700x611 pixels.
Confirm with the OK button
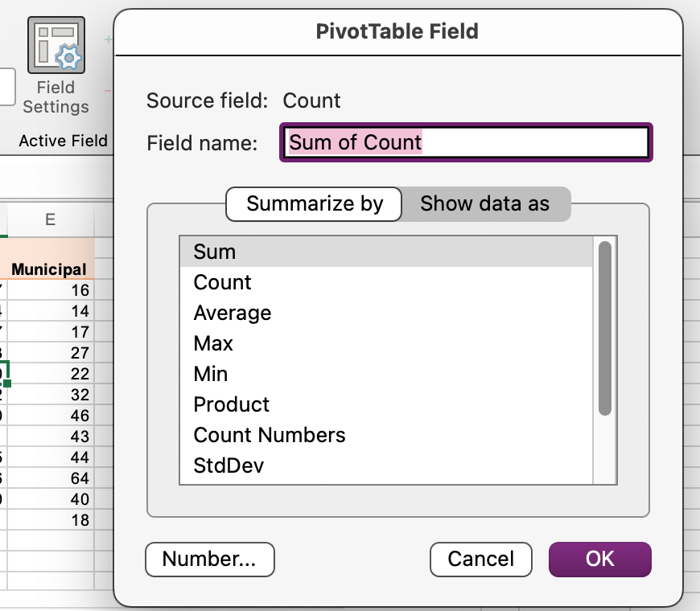click(x=600, y=560)
